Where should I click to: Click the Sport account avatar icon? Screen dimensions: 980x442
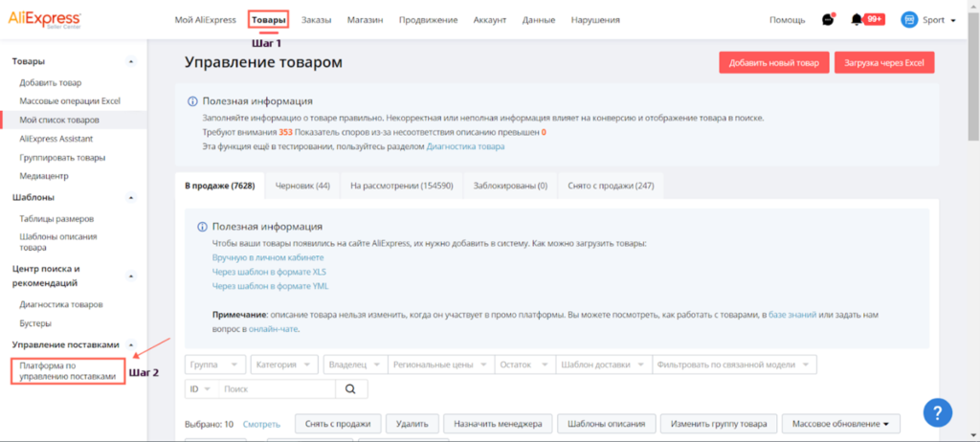(909, 20)
